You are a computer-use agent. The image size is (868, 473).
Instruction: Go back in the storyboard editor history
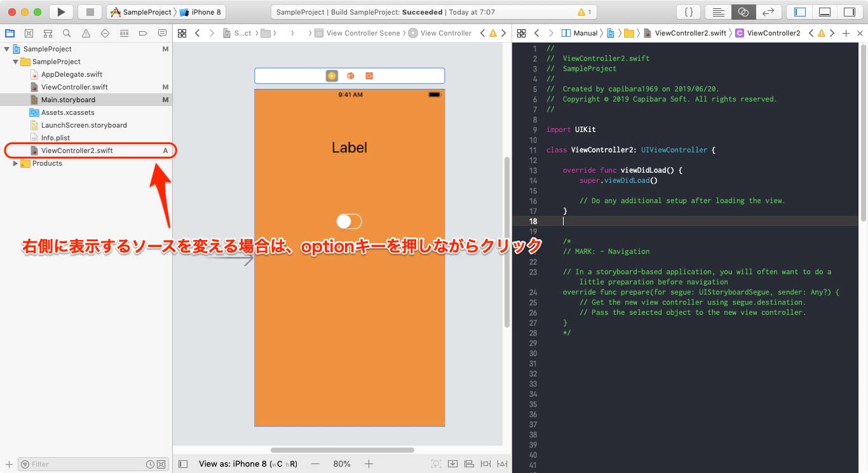coord(197,33)
